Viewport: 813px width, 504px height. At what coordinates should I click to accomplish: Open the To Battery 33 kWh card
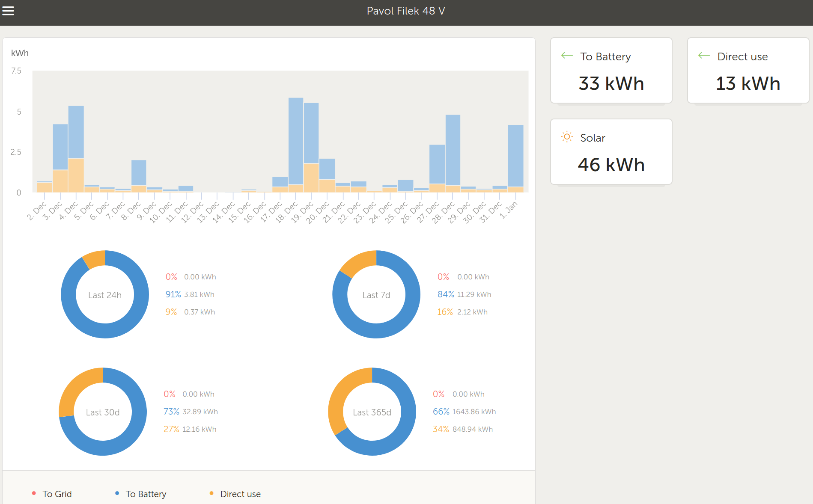pos(611,71)
